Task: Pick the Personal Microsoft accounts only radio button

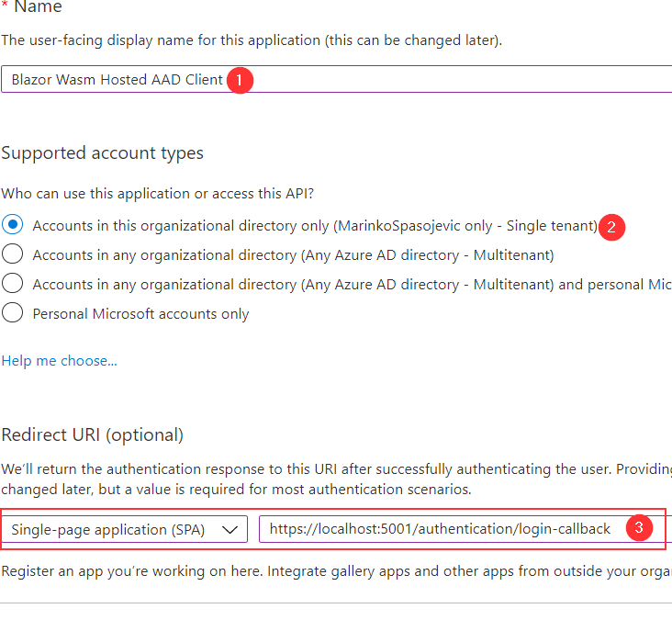Action: [x=13, y=313]
